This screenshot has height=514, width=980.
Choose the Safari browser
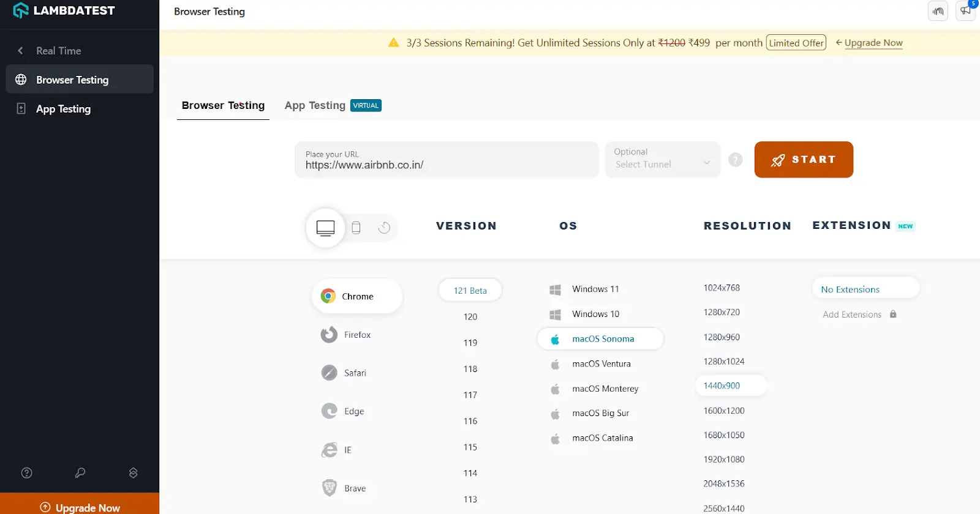pos(344,373)
